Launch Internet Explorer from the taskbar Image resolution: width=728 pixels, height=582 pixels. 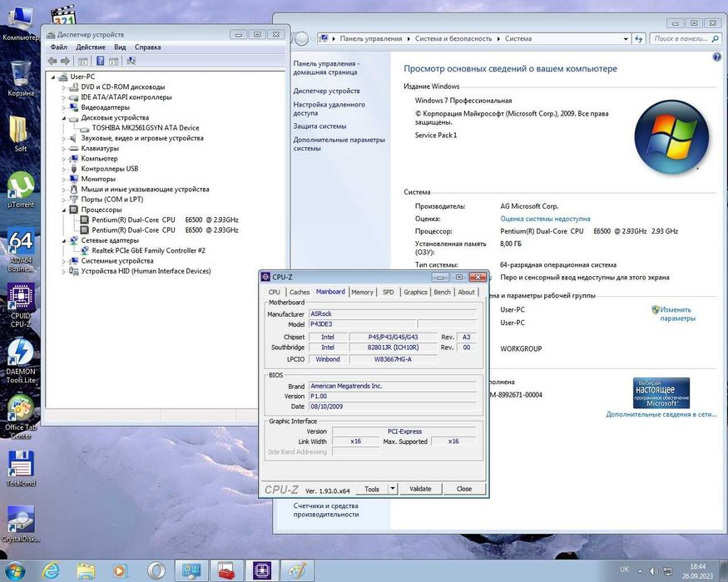click(x=51, y=570)
